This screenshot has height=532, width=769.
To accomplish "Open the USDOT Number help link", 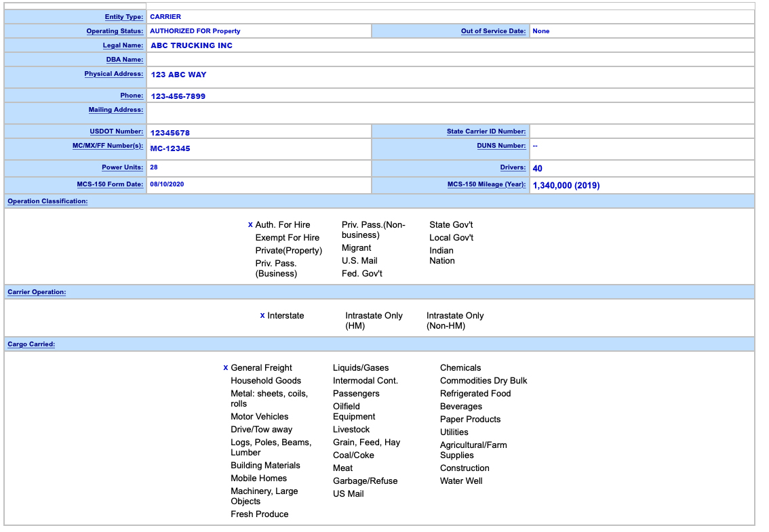I will tap(116, 131).
